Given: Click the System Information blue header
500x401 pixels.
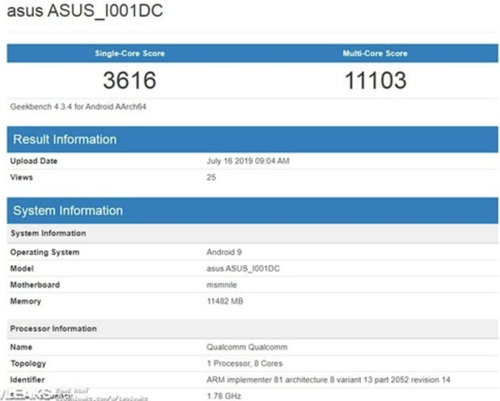Looking at the screenshot, I should point(252,211).
